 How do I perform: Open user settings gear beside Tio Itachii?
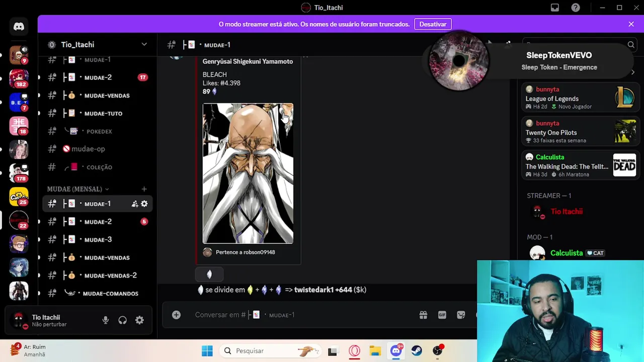click(x=139, y=320)
